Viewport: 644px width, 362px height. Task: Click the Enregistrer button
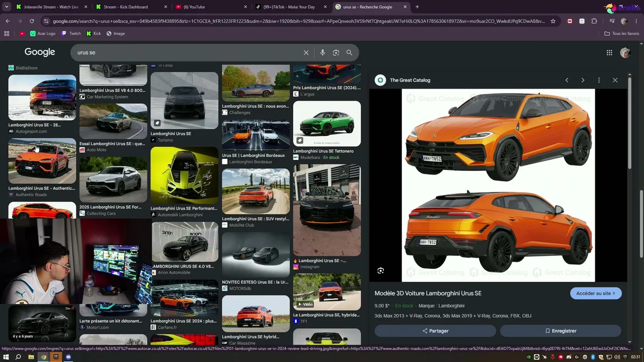coord(560,331)
